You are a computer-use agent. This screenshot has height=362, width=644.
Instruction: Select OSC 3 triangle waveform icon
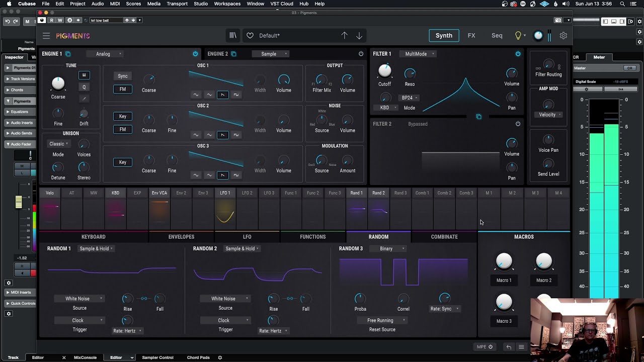point(209,175)
